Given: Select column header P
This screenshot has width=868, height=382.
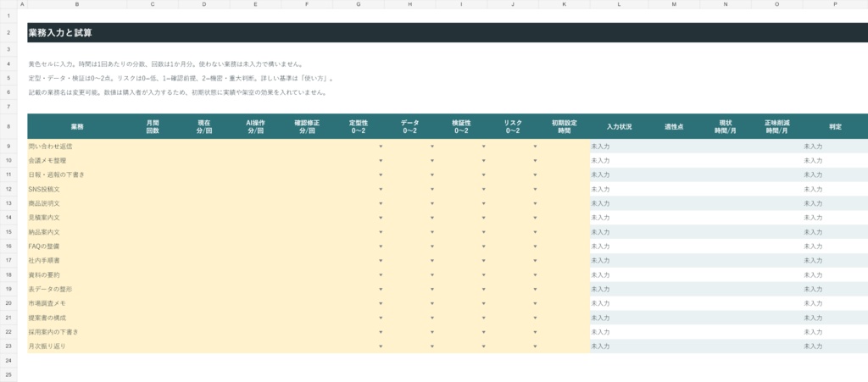Looking at the screenshot, I should pyautogui.click(x=835, y=4).
